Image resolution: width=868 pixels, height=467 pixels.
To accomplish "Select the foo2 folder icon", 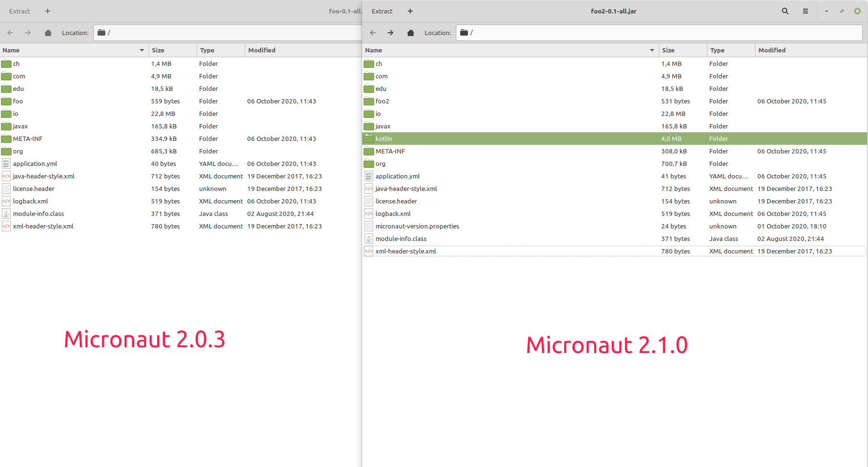I will (369, 101).
